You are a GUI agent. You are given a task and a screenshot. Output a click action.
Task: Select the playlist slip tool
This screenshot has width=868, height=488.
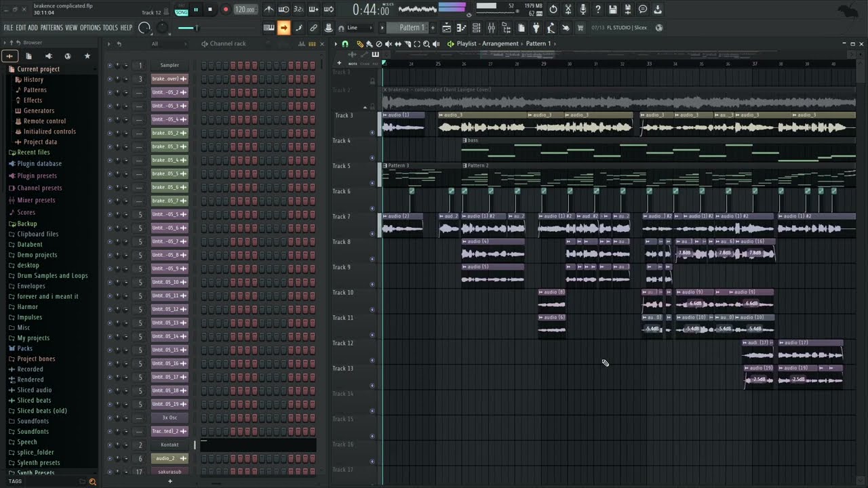[398, 44]
